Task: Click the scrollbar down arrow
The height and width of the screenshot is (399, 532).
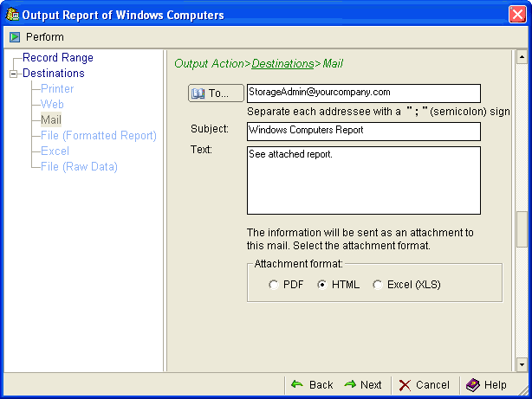Action: coord(522,364)
